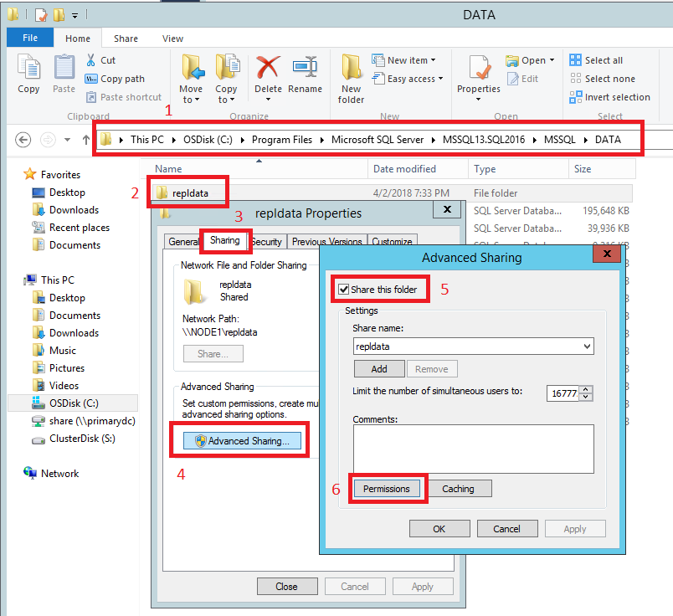Click Paste shortcut in the ribbon
The width and height of the screenshot is (673, 616).
coord(124,97)
